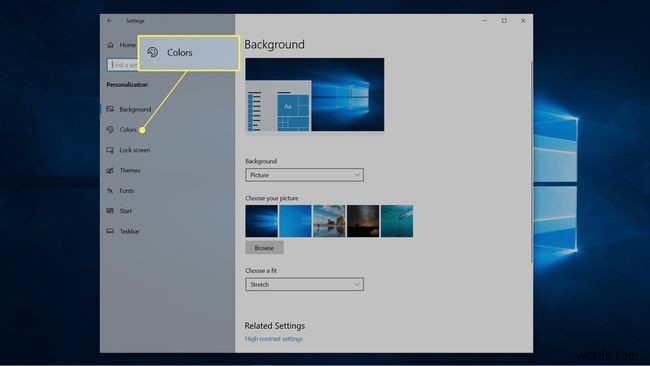650x366 pixels.
Task: Click the Find a setting search box
Action: 123,65
